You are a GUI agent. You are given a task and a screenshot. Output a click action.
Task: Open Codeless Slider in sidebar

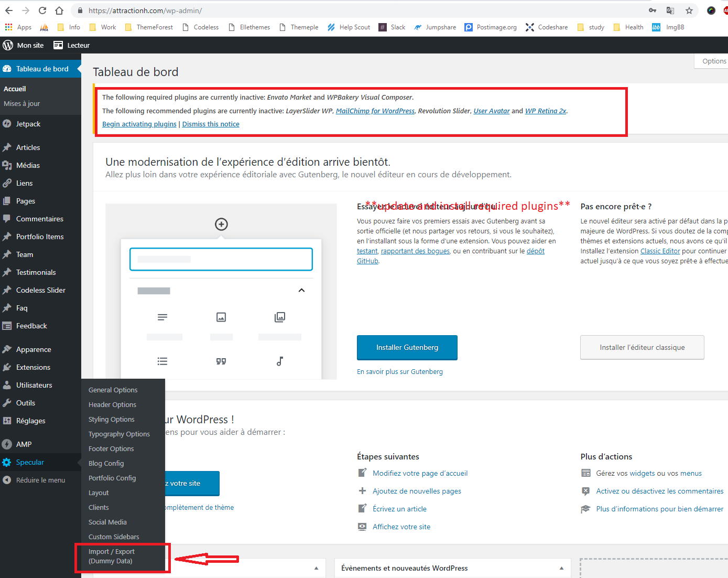coord(40,290)
